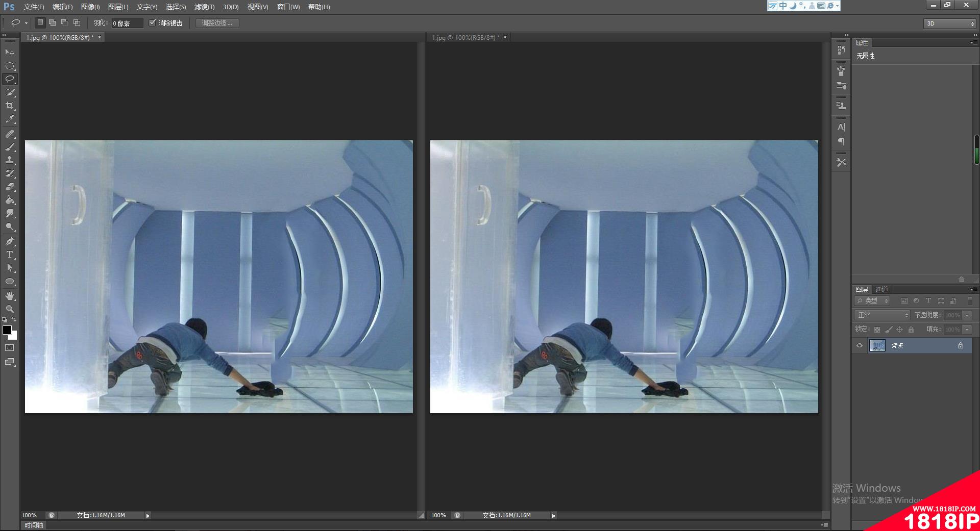The image size is (980, 531).
Task: Open the 属性 panel flyout menu
Action: pos(974,43)
